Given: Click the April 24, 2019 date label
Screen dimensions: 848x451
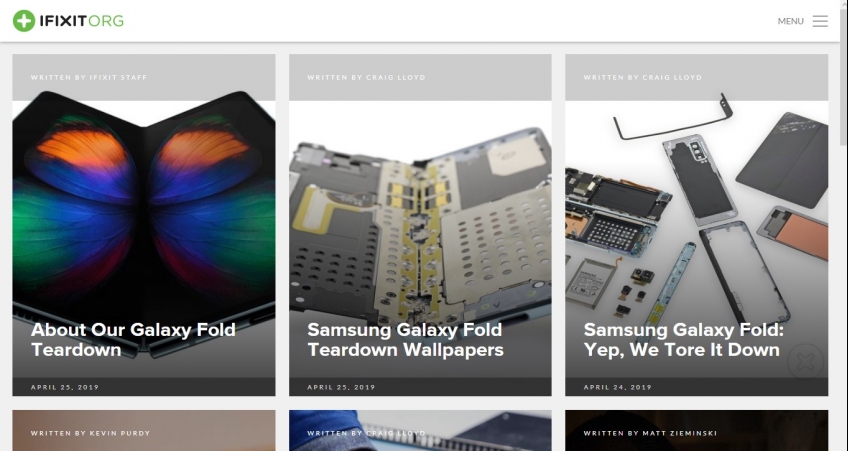Looking at the screenshot, I should pyautogui.click(x=618, y=387).
